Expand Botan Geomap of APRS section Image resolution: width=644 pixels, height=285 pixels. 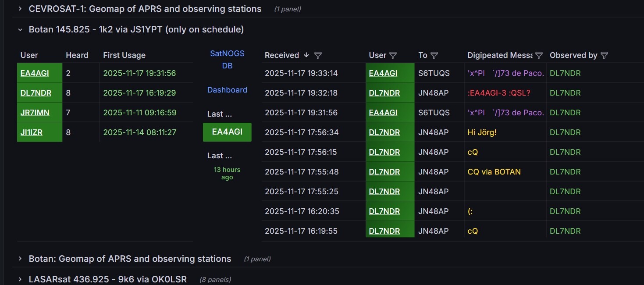pyautogui.click(x=20, y=259)
